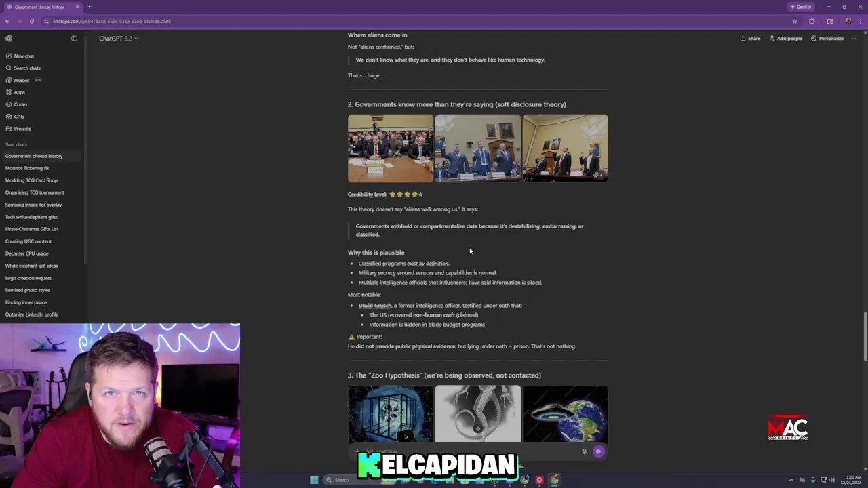Open GPTs in the sidebar

tap(15, 117)
